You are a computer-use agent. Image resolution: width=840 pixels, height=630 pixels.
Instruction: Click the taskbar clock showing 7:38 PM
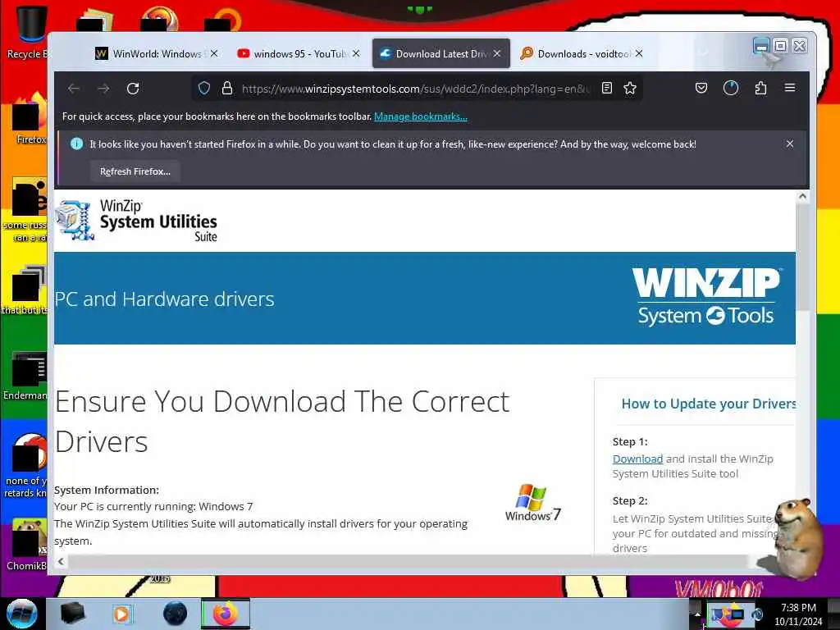(x=798, y=614)
